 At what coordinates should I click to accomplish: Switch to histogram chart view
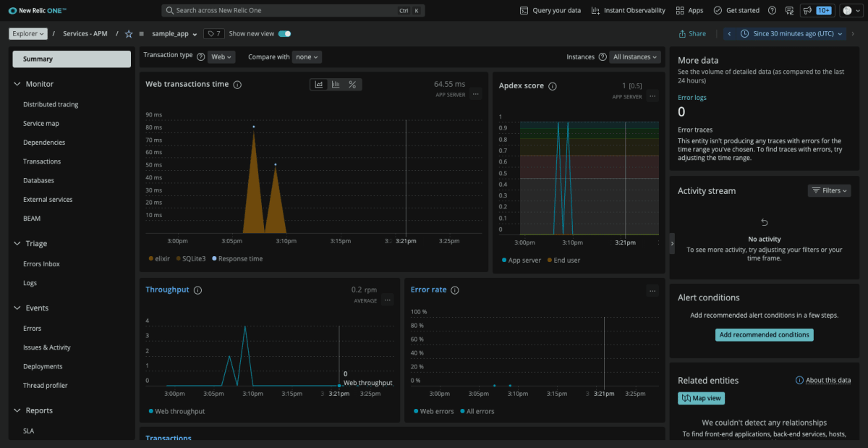[336, 85]
